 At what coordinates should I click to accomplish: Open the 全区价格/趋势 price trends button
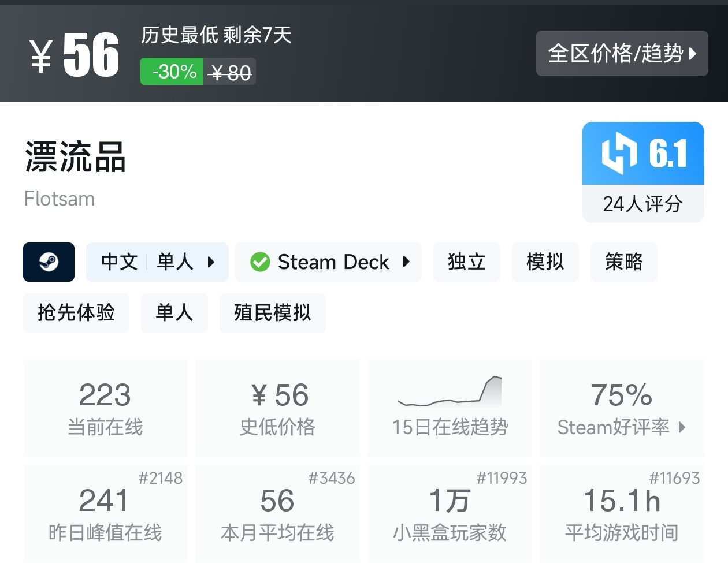pos(622,53)
